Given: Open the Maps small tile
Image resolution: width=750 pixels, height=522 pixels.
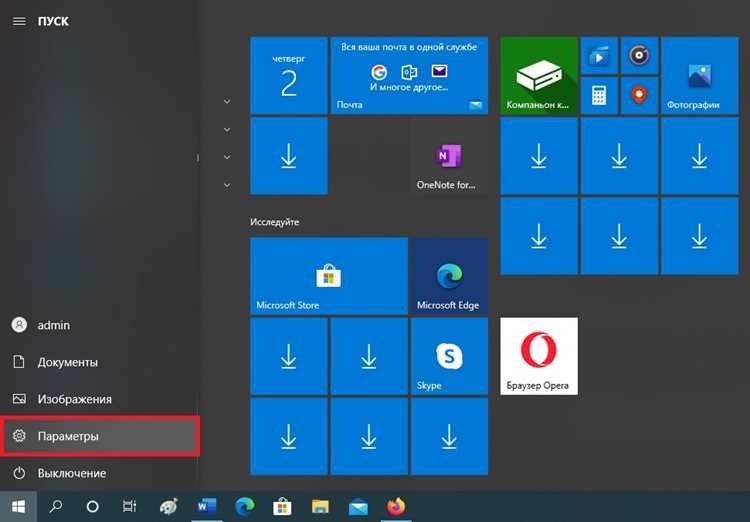Looking at the screenshot, I should tap(639, 96).
